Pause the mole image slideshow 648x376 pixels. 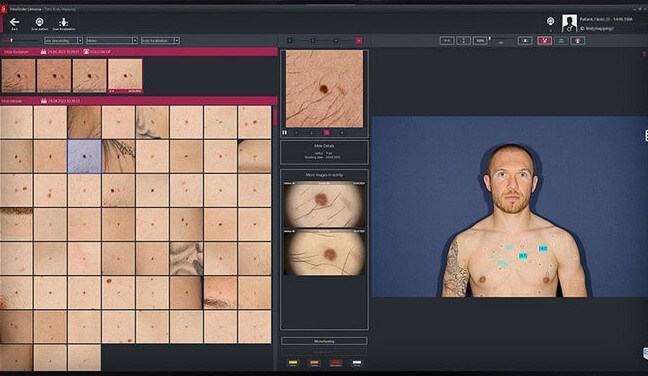click(x=284, y=133)
